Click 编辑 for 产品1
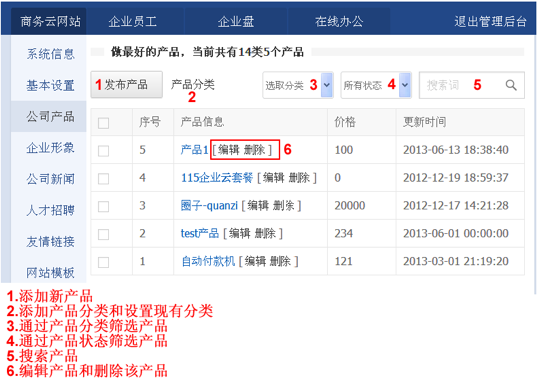The width and height of the screenshot is (542, 389). point(229,150)
